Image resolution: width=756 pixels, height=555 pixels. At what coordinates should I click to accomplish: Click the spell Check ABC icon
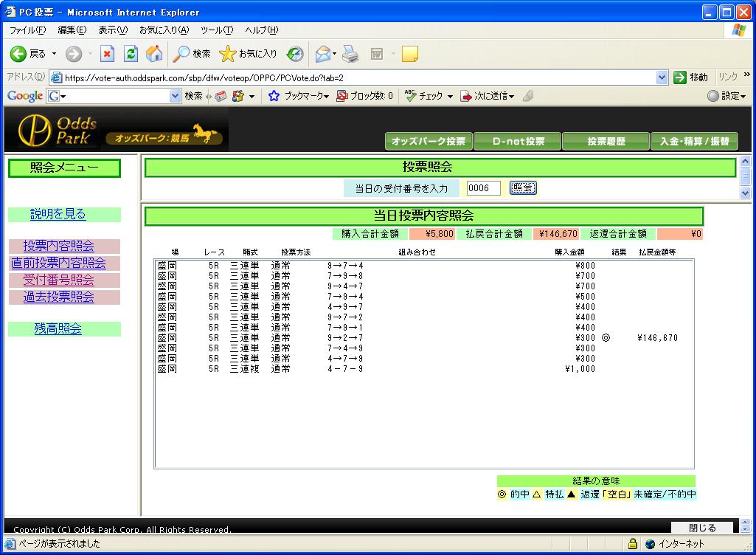pyautogui.click(x=410, y=95)
